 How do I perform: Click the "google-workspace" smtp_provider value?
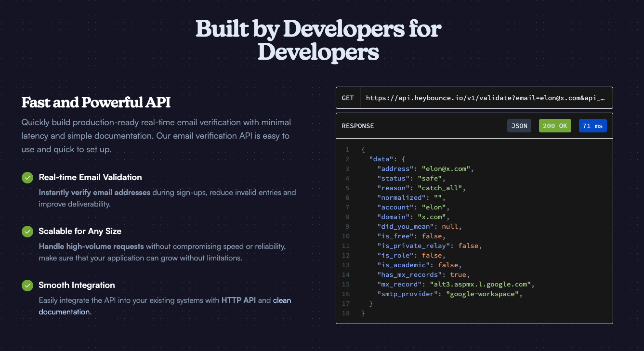482,294
